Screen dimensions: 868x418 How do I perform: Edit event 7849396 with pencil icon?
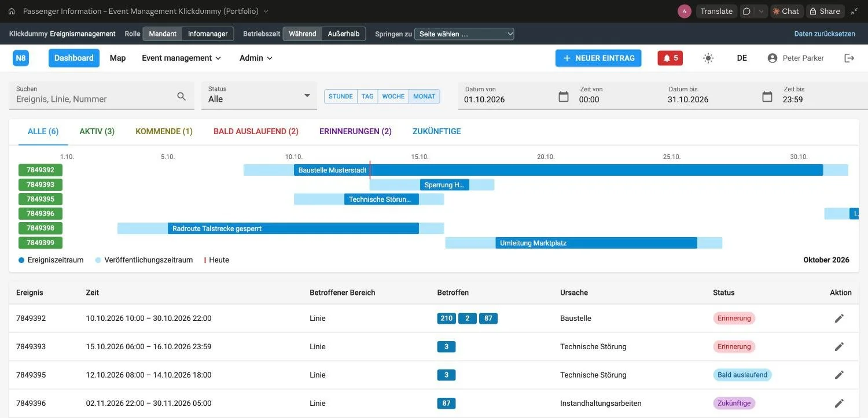tap(839, 403)
